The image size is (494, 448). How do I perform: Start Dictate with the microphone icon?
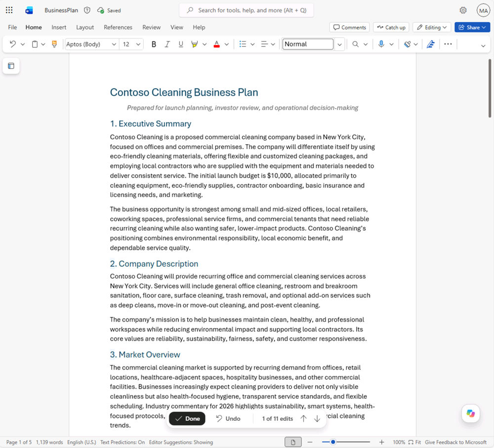381,44
